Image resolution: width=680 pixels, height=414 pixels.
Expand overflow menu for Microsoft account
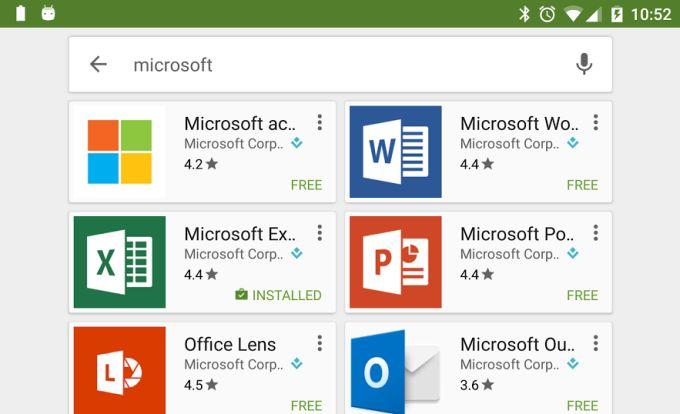coord(319,123)
